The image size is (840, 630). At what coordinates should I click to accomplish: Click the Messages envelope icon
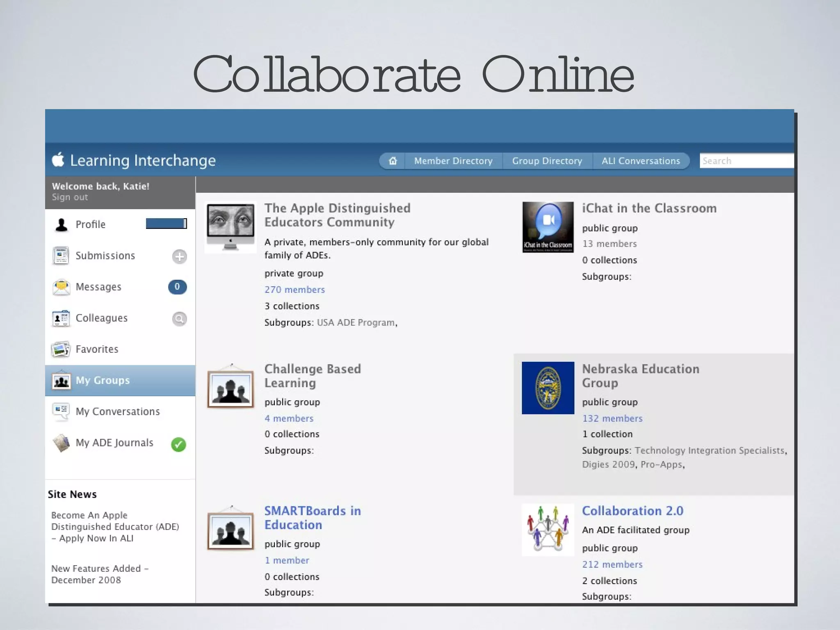pos(61,287)
